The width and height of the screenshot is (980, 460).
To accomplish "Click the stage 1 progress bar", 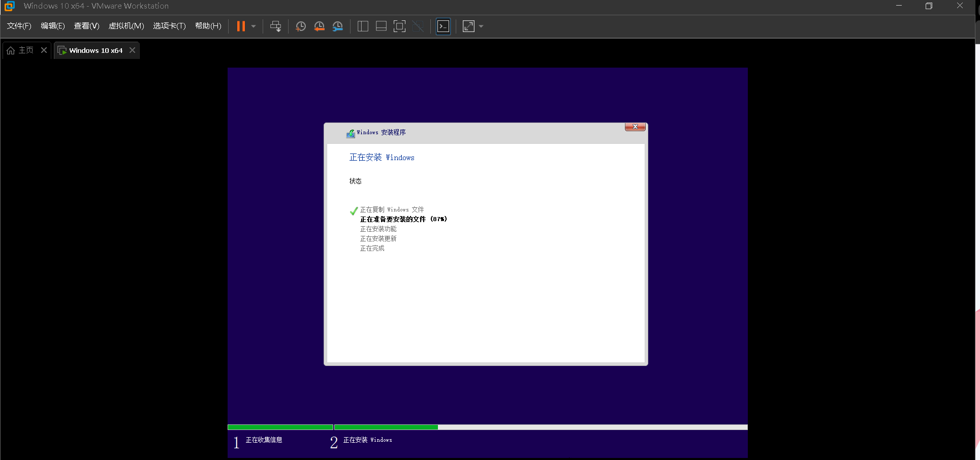I will point(280,427).
